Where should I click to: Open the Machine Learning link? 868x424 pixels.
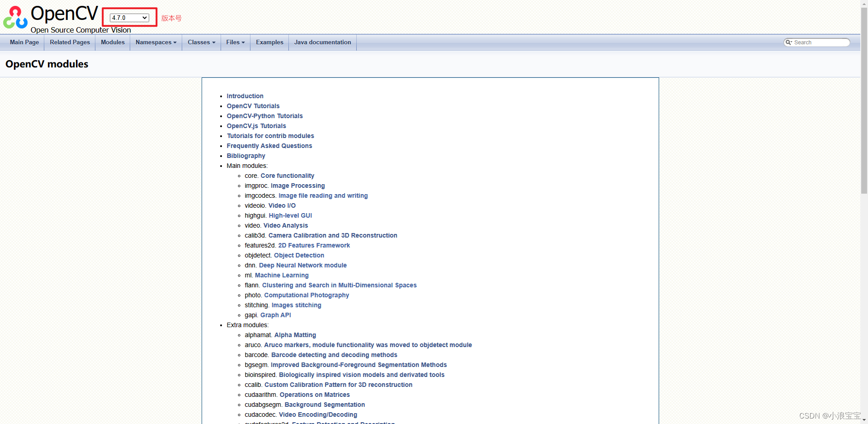[282, 275]
